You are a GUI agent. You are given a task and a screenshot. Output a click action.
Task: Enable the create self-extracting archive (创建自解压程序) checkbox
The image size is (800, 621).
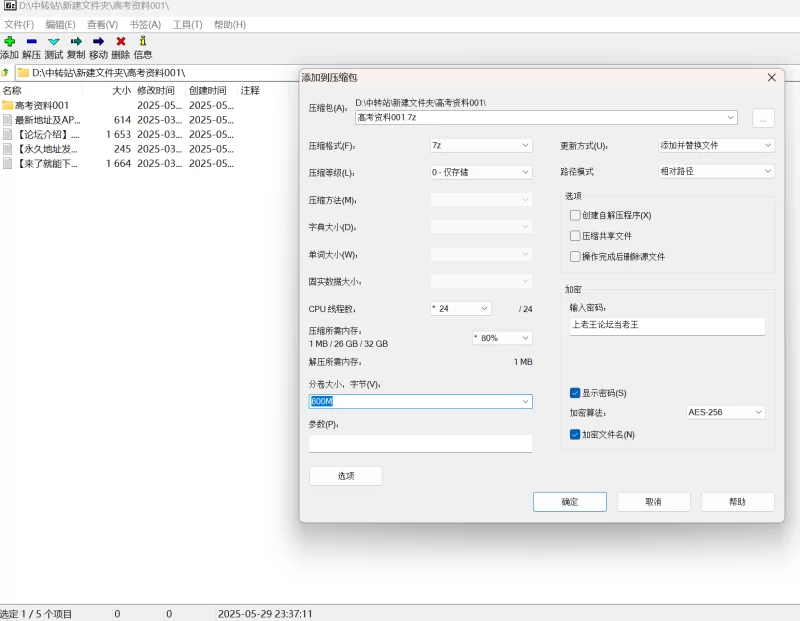point(575,215)
